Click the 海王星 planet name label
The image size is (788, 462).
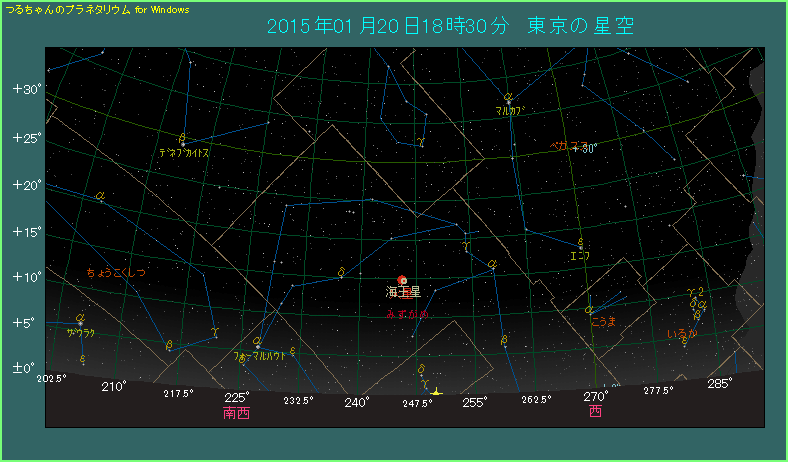(x=404, y=293)
